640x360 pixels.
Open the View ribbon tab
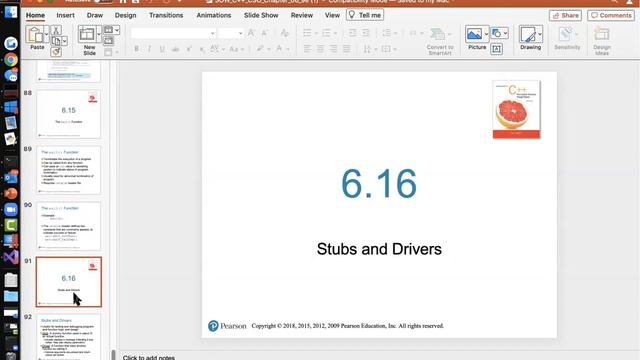tap(332, 15)
